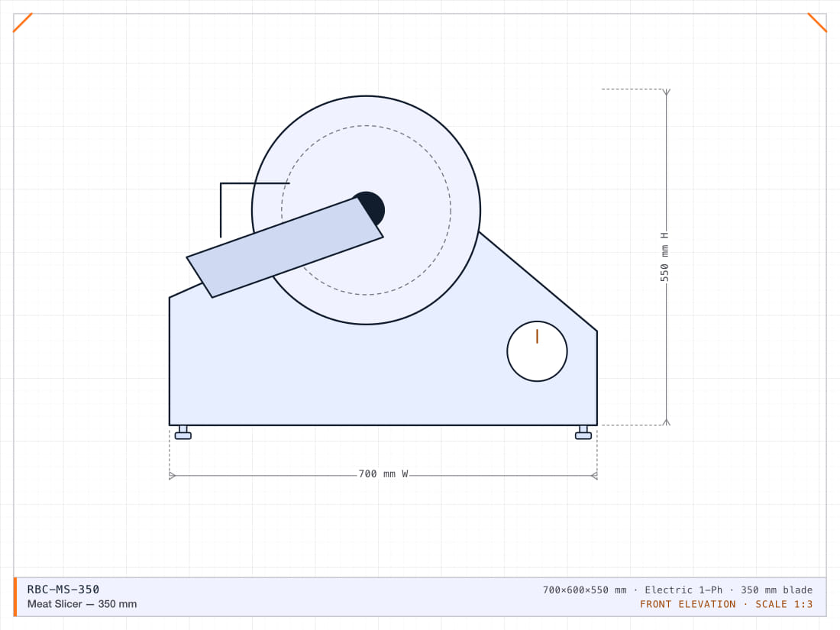Select the 700×600×550 mm specification line
The height and width of the screenshot is (630, 840).
coord(677,590)
